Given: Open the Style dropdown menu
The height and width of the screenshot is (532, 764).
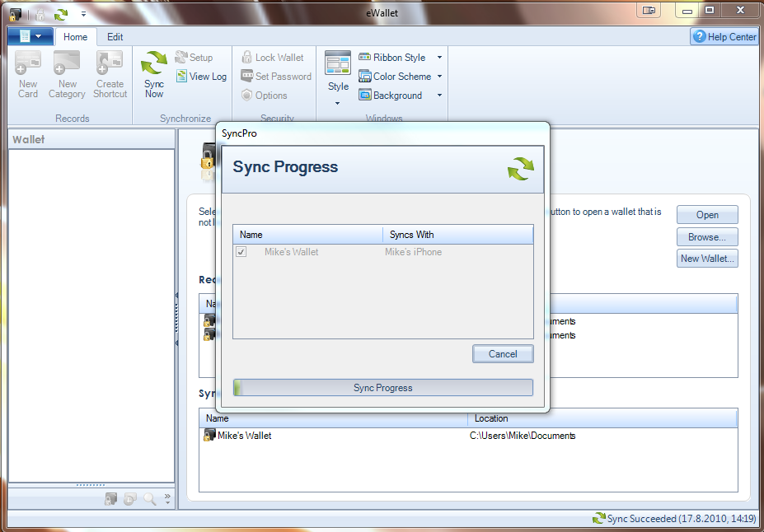Looking at the screenshot, I should [338, 103].
